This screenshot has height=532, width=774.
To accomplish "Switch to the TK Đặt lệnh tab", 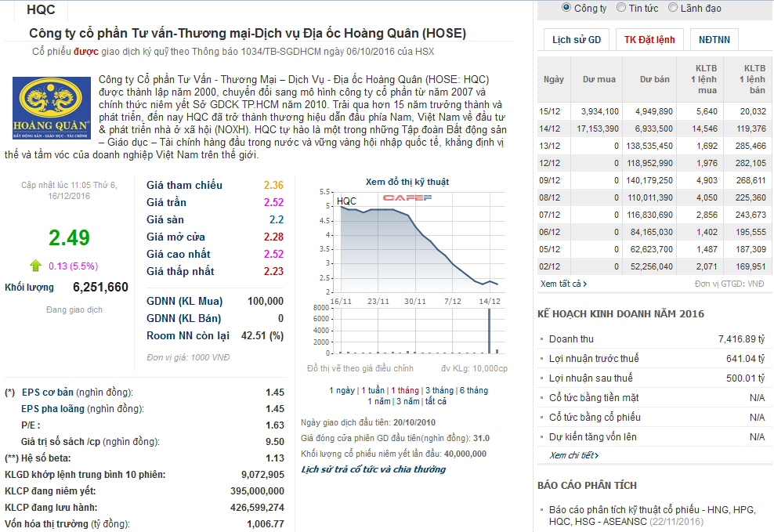I will tap(649, 39).
